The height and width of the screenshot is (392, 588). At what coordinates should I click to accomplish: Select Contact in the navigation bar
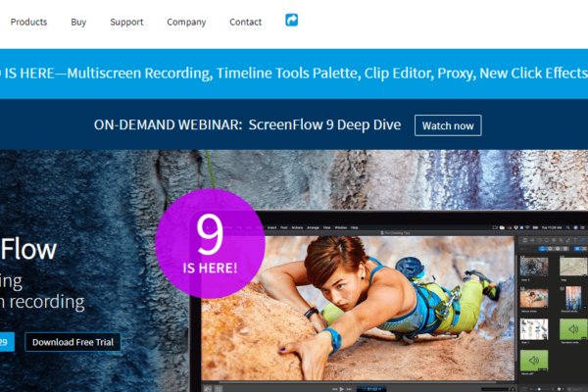(x=246, y=23)
